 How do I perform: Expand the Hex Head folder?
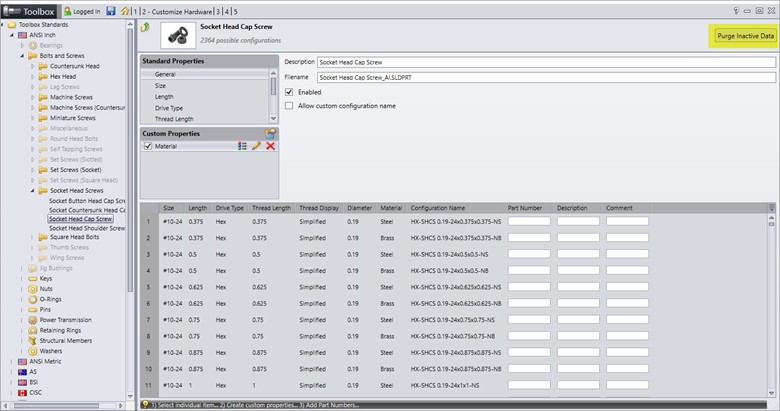[x=33, y=76]
